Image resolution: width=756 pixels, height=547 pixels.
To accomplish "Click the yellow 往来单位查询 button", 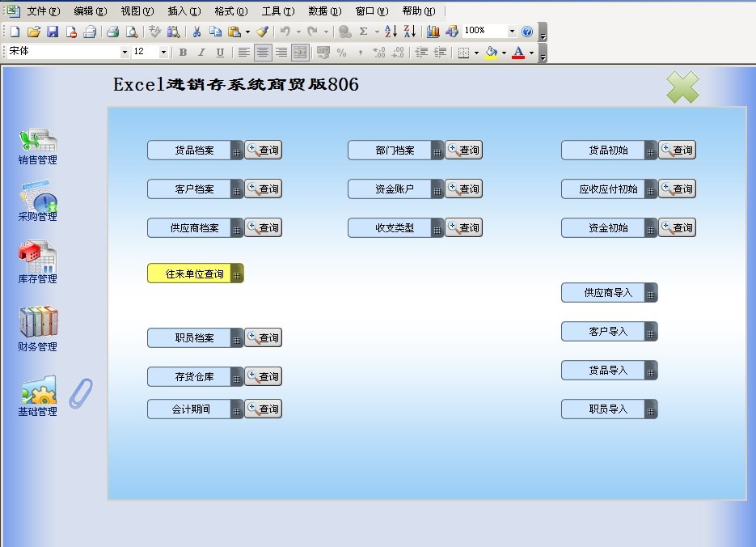I will 195,273.
